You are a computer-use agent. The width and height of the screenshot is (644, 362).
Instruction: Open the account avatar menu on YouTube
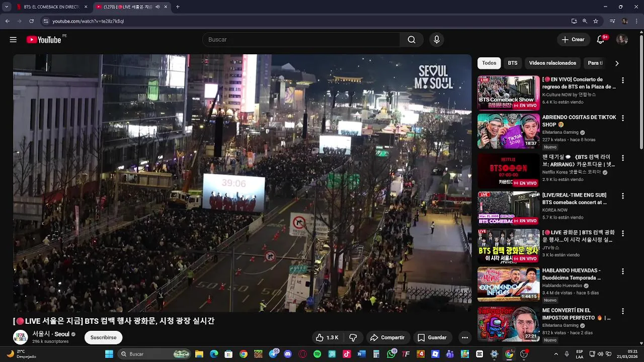click(622, 40)
